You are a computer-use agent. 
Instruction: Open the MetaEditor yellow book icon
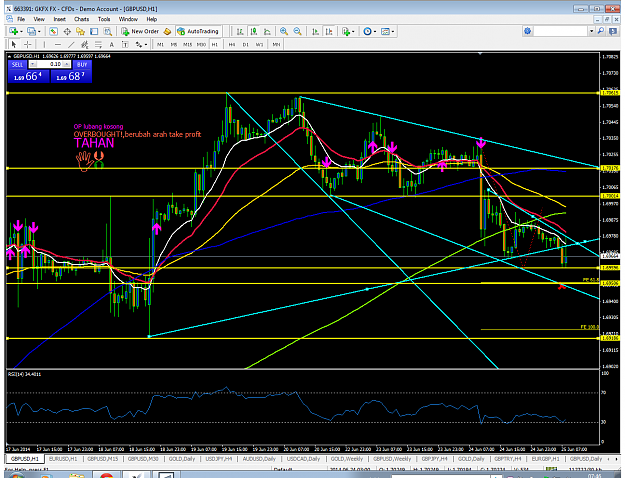pos(167,31)
